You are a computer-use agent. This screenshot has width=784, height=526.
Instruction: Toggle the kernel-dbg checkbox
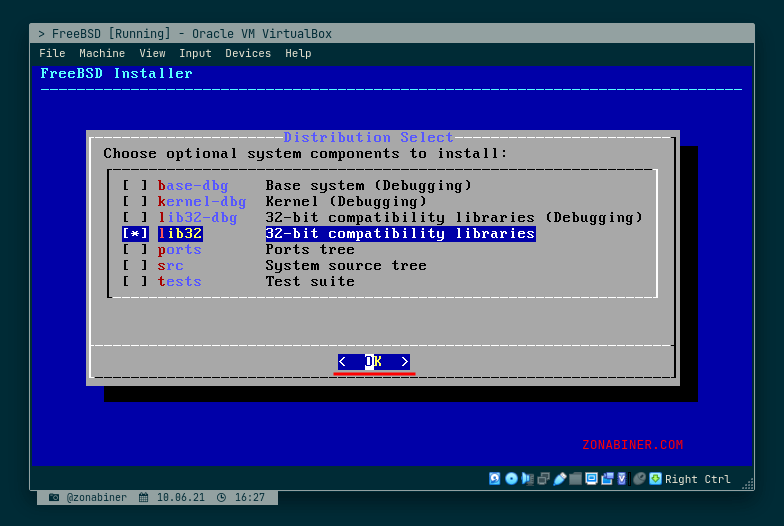135,202
